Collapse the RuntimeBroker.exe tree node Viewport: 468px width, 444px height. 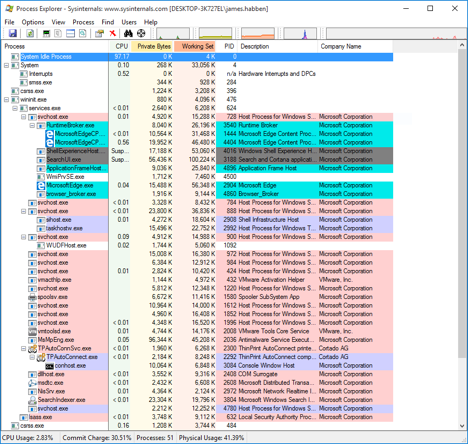coord(32,126)
